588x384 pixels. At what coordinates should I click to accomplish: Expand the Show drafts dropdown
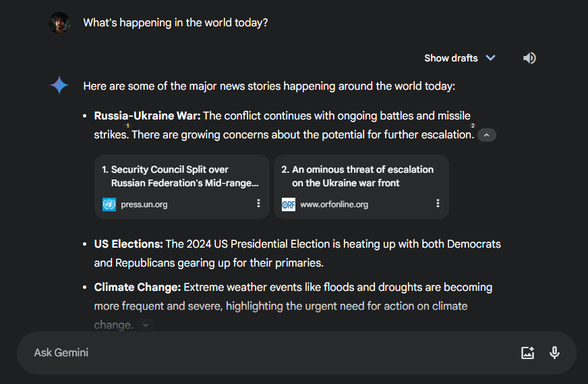tap(460, 58)
